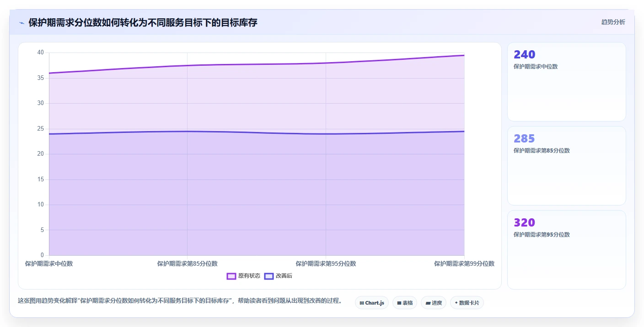
Task: Toggle the 改善后 legend swatch
Action: pos(269,276)
